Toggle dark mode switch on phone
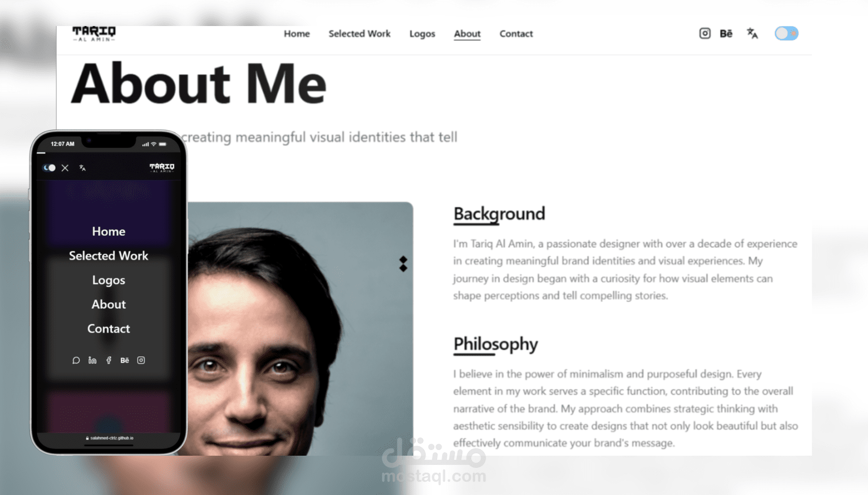868x495 pixels. (49, 168)
